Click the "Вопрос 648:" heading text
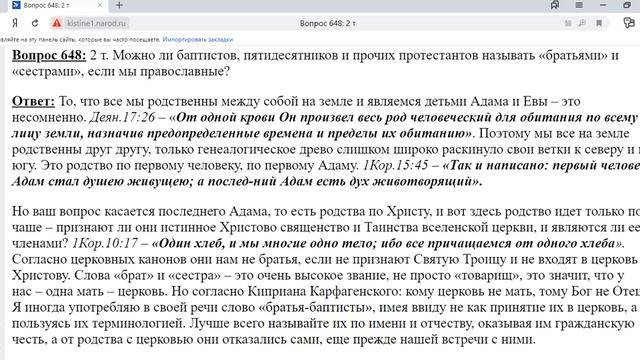 pos(49,55)
